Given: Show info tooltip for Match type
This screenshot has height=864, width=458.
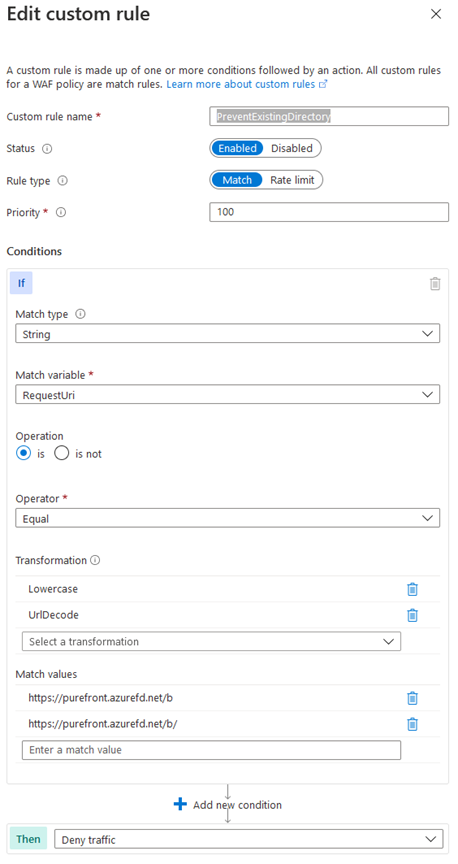Looking at the screenshot, I should point(80,314).
